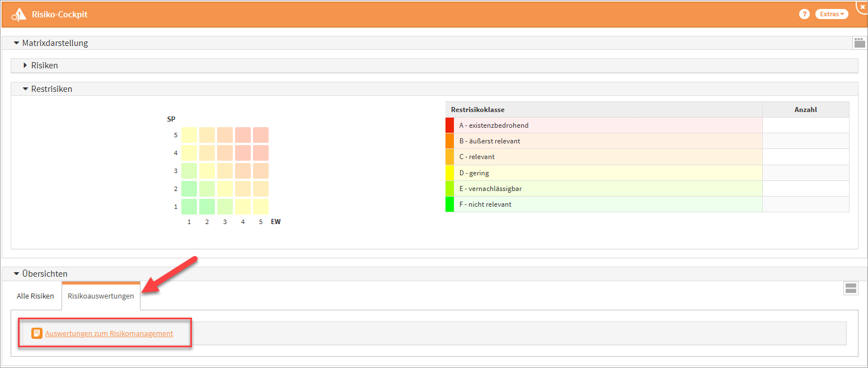This screenshot has width=868, height=368.
Task: Collapse the Restrisiken section
Action: [x=25, y=89]
